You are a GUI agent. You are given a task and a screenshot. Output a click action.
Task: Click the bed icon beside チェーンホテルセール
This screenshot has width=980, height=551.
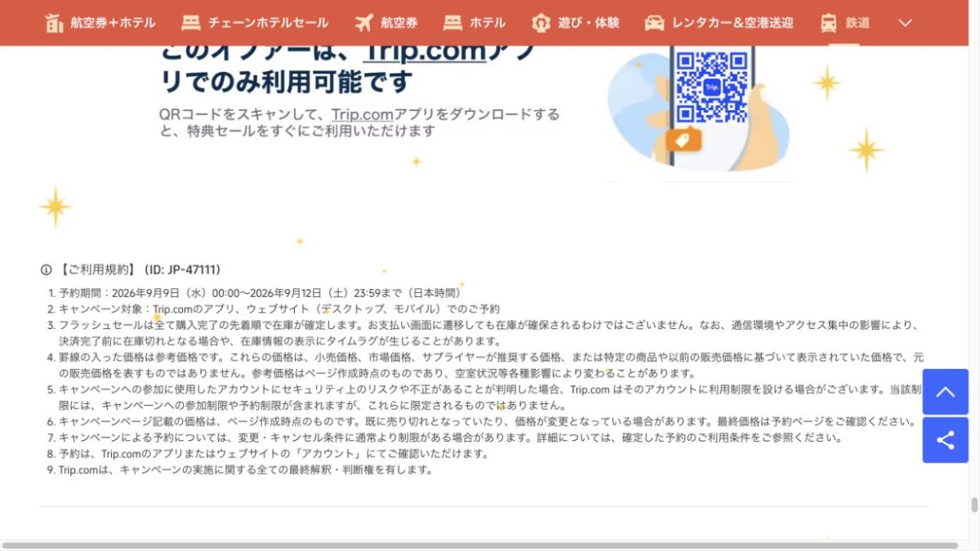(x=190, y=23)
